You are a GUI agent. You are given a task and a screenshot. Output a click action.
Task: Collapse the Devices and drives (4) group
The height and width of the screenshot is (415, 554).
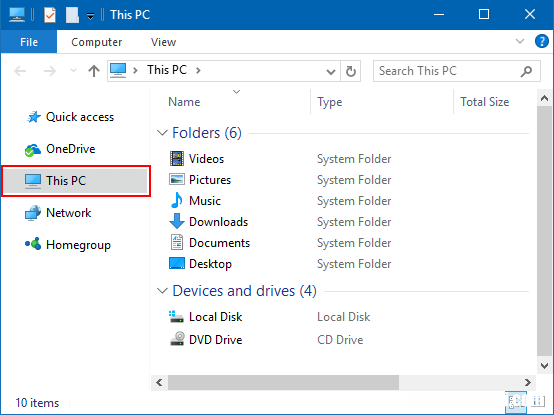tap(162, 291)
